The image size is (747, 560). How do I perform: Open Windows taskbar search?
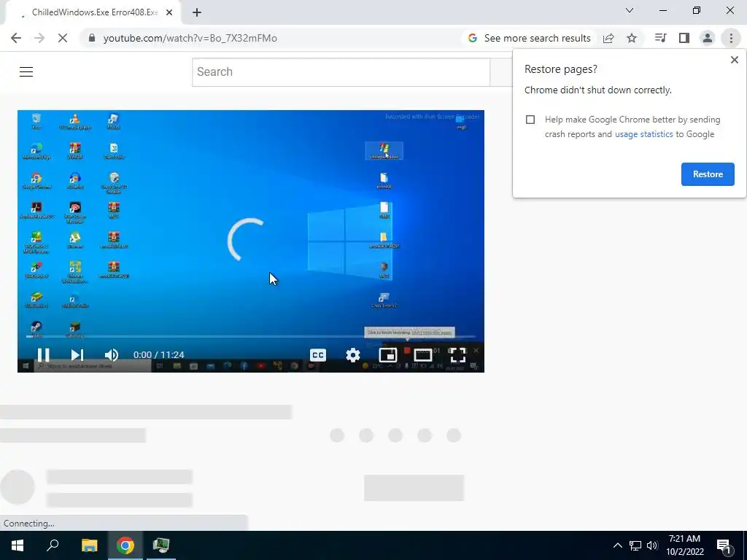(53, 545)
